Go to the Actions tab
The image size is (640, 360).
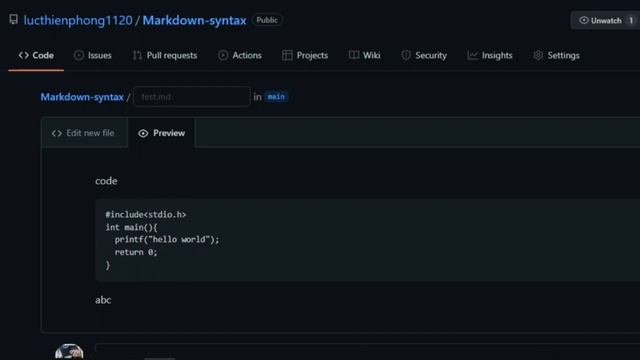pyautogui.click(x=240, y=55)
